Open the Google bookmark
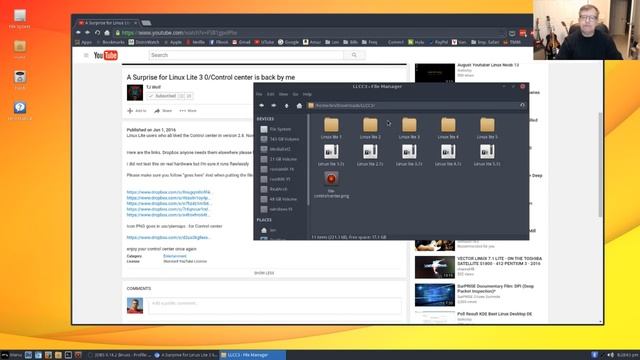 pyautogui.click(x=288, y=42)
